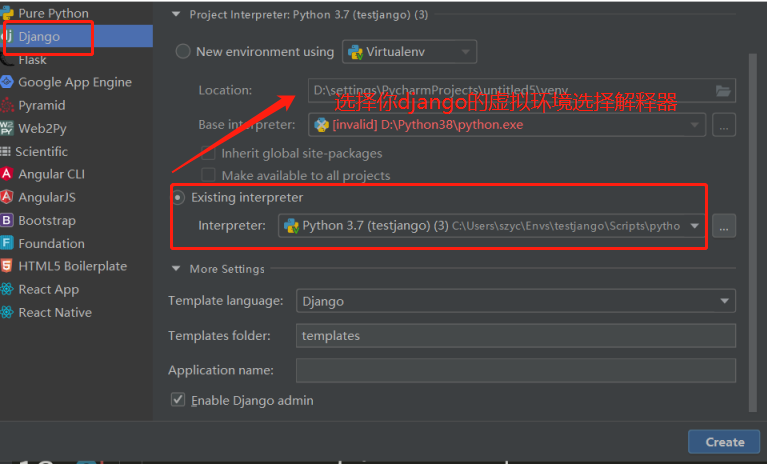Toggle Enable Django admin checkbox
Image resolution: width=767 pixels, height=464 pixels.
179,400
